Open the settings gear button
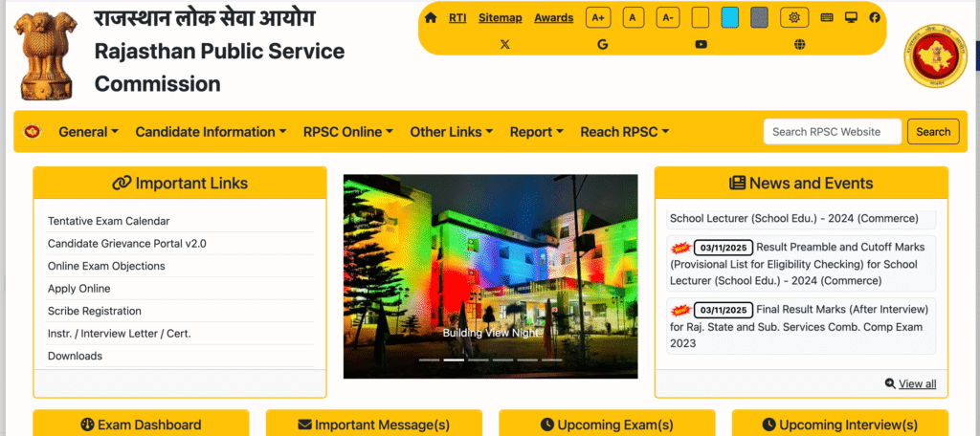This screenshot has width=980, height=436. pyautogui.click(x=794, y=17)
